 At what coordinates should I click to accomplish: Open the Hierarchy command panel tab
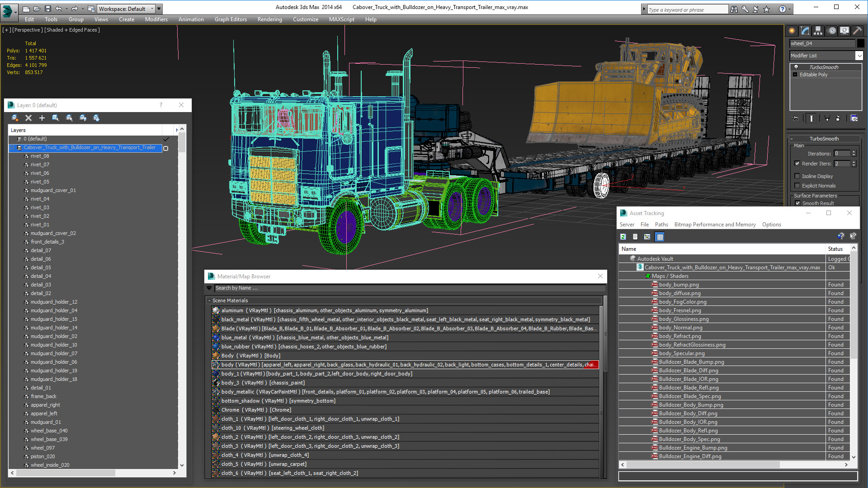pos(818,31)
